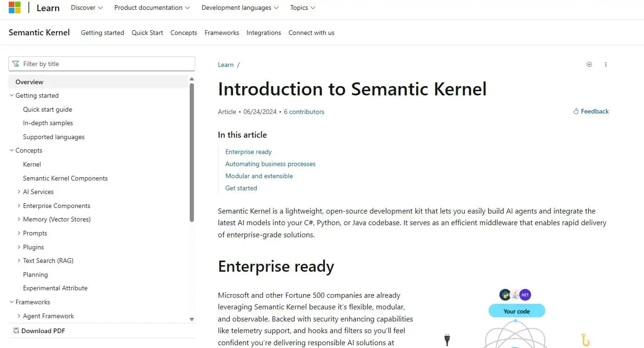The width and height of the screenshot is (644, 348).
Task: Click the Download PDF document icon
Action: point(16,331)
